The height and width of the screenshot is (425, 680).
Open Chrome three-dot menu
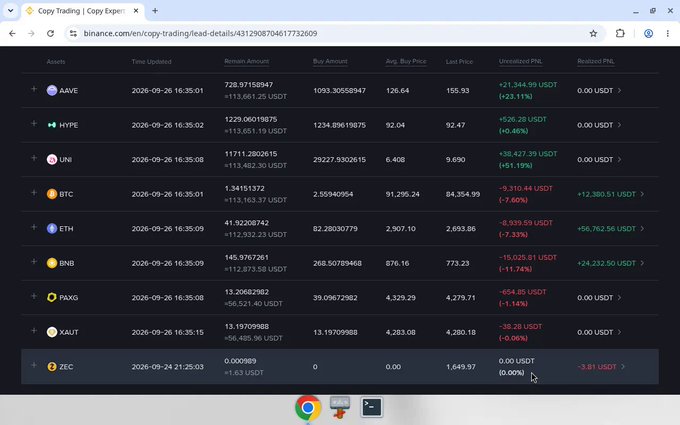pyautogui.click(x=668, y=33)
